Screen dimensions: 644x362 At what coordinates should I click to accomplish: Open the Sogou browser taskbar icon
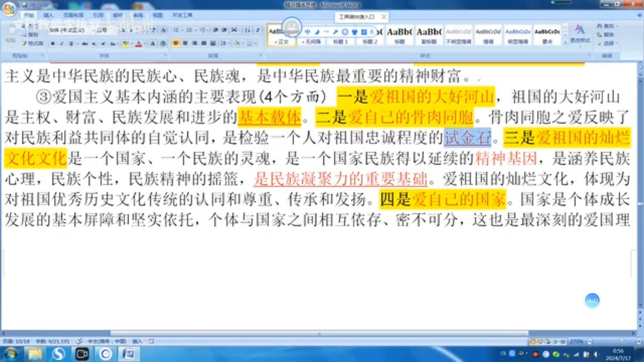pyautogui.click(x=58, y=354)
